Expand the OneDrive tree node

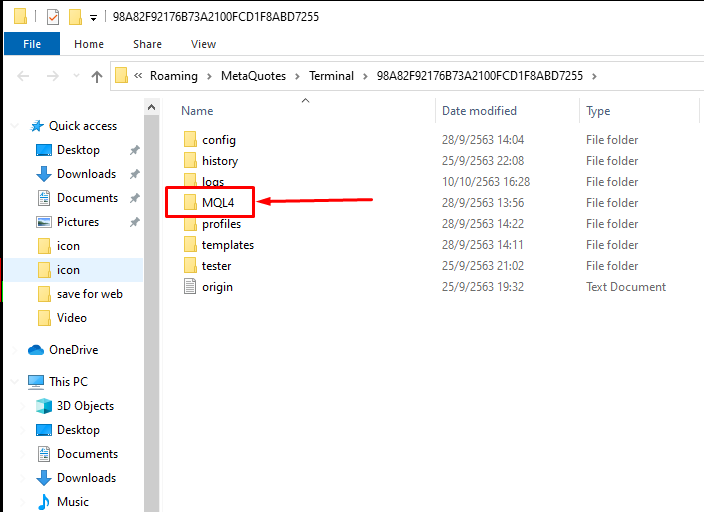pos(14,350)
